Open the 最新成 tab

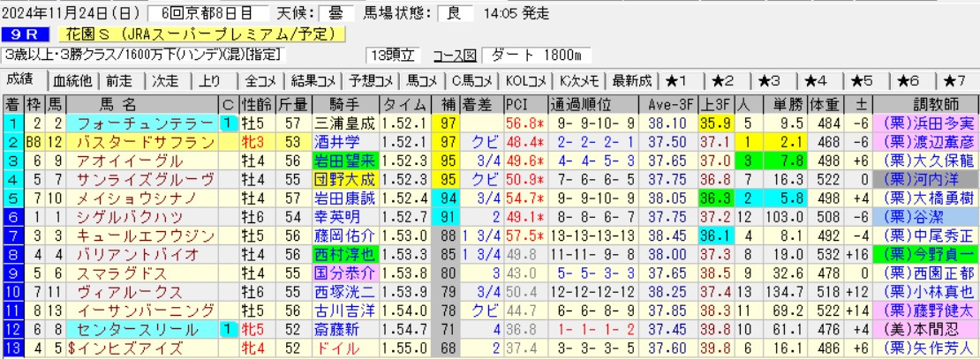630,81
